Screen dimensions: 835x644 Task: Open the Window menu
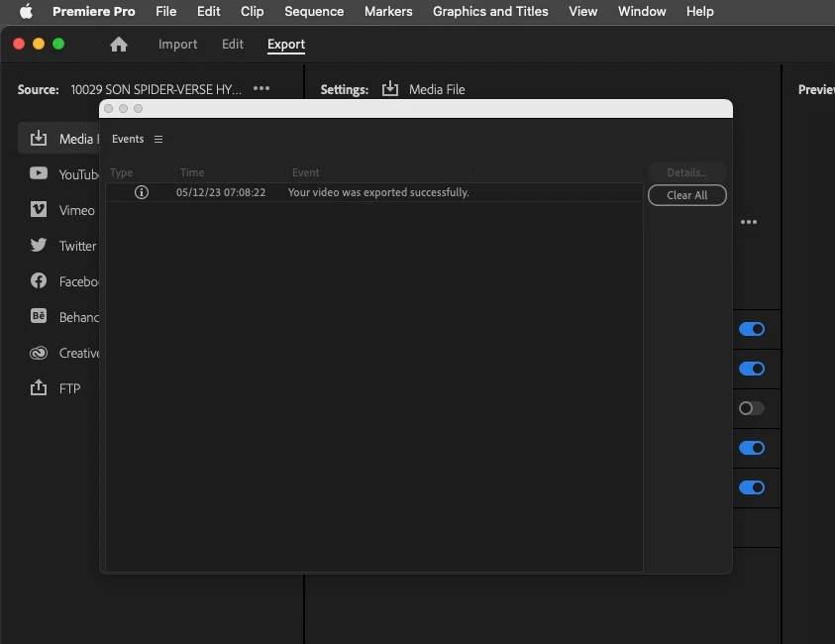[x=642, y=11]
